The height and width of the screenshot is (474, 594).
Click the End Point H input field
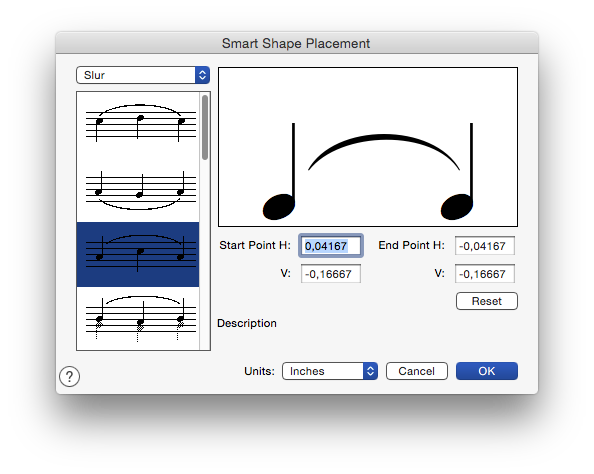tap(485, 246)
